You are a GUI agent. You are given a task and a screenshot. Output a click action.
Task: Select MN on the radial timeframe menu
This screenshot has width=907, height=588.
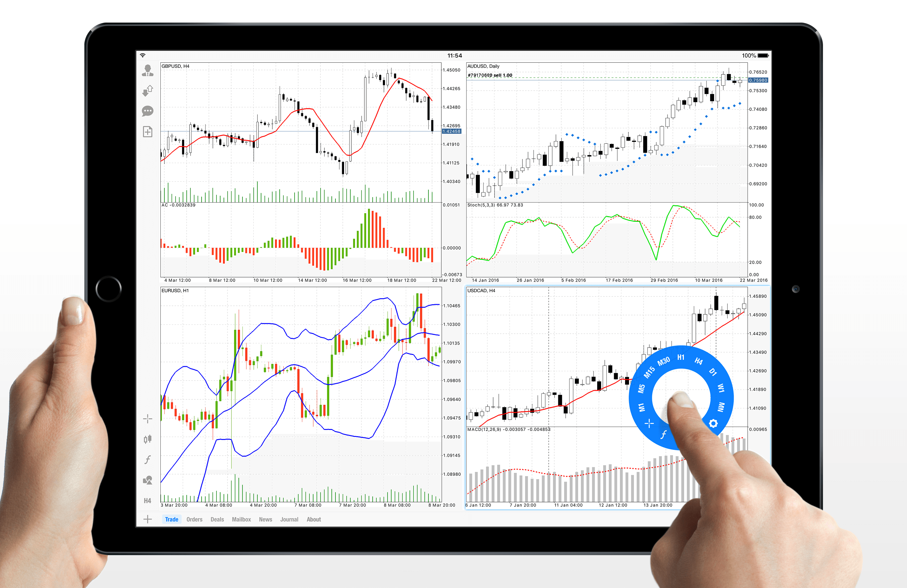click(x=721, y=407)
